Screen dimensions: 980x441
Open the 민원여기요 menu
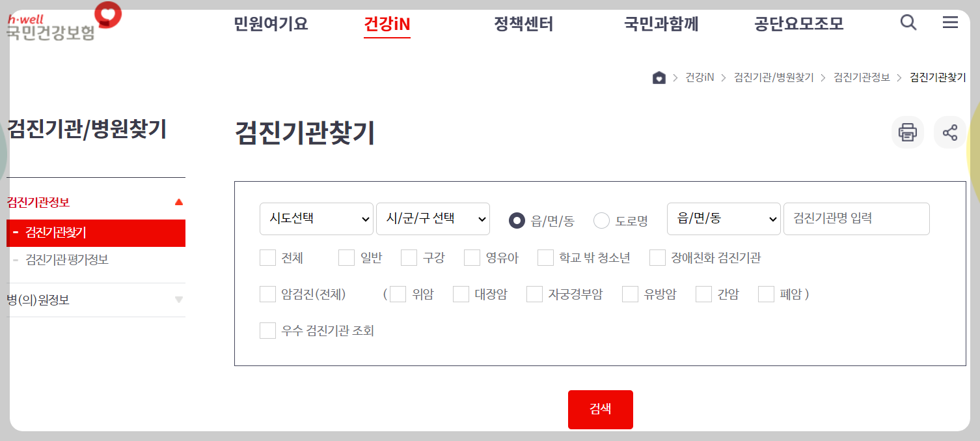point(270,23)
